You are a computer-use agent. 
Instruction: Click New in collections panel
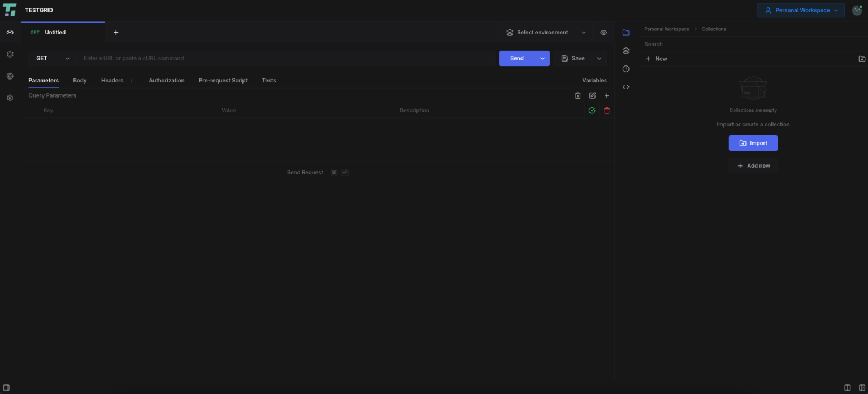coord(656,59)
